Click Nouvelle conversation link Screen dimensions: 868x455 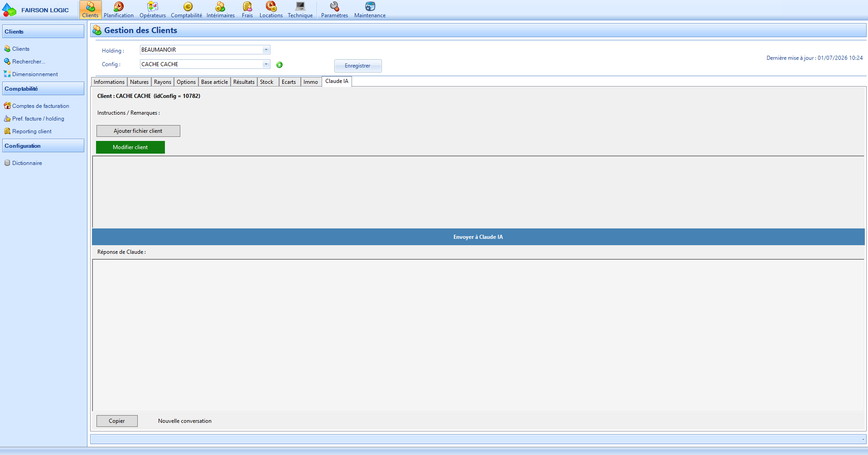click(185, 421)
